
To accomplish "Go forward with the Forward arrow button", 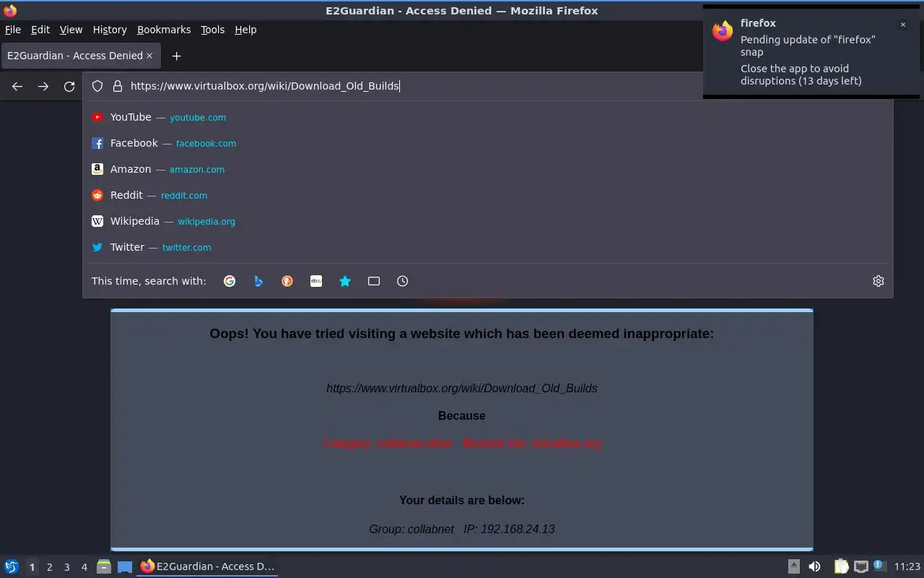I will point(43,87).
